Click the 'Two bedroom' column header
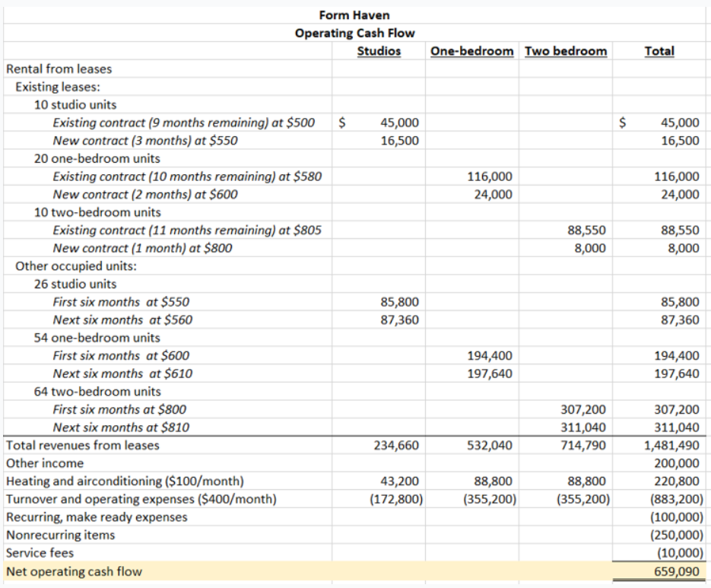The height and width of the screenshot is (588, 711). point(566,51)
